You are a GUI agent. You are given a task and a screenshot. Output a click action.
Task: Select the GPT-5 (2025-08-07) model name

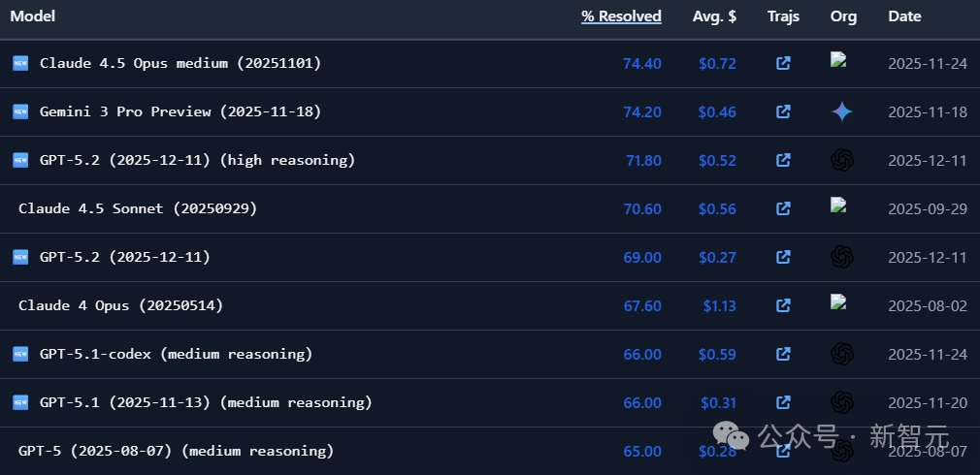[177, 451]
